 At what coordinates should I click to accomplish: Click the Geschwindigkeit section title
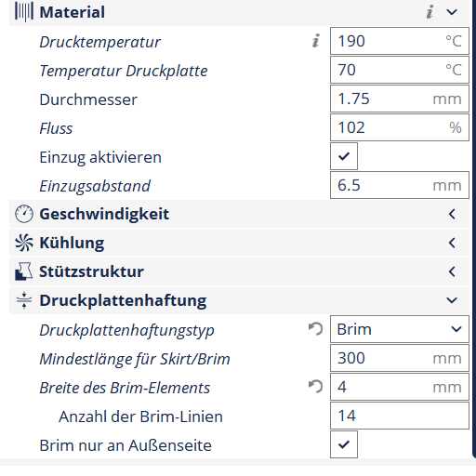104,215
